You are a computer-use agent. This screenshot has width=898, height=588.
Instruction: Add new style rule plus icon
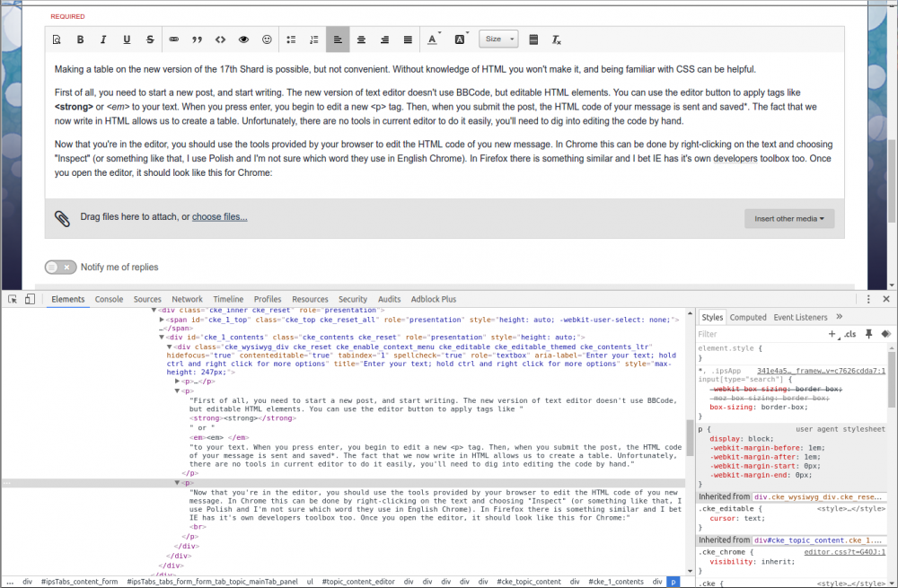pyautogui.click(x=832, y=334)
